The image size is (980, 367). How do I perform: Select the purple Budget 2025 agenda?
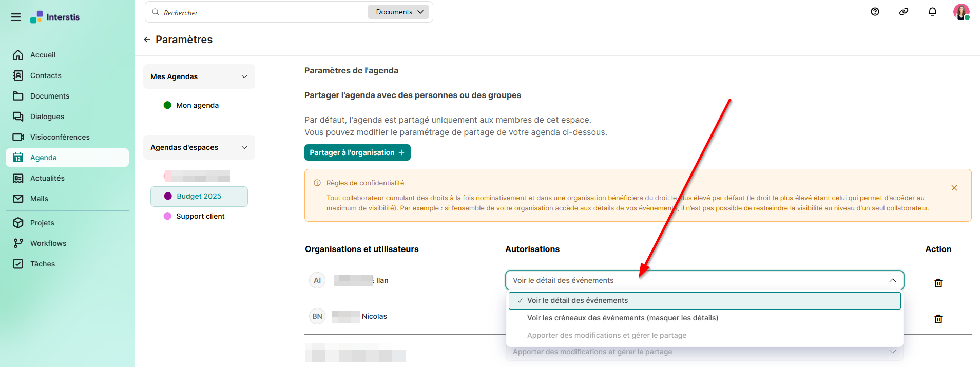tap(199, 196)
